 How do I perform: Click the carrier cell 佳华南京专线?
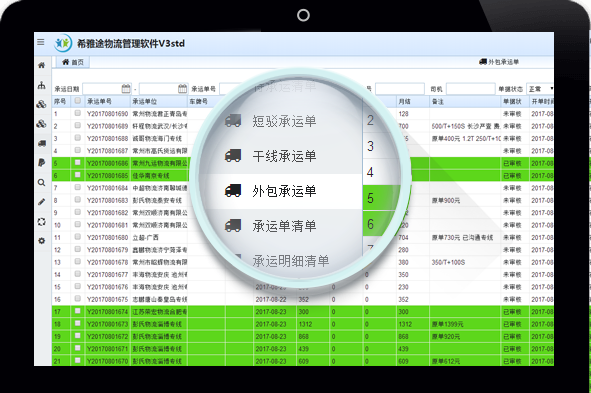point(151,176)
